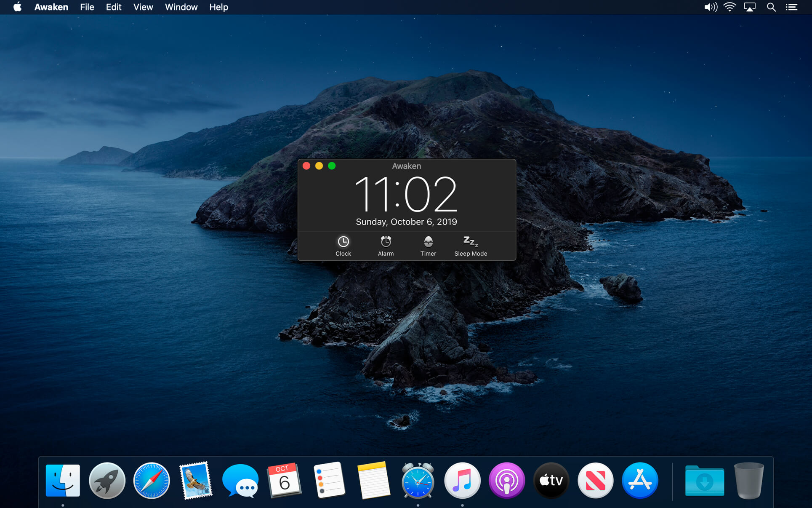Launch Safari from the dock
812x508 pixels.
tap(152, 481)
